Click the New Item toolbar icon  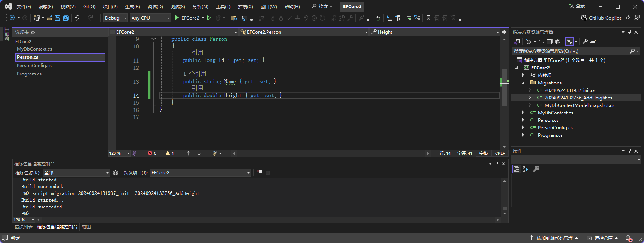pos(37,18)
